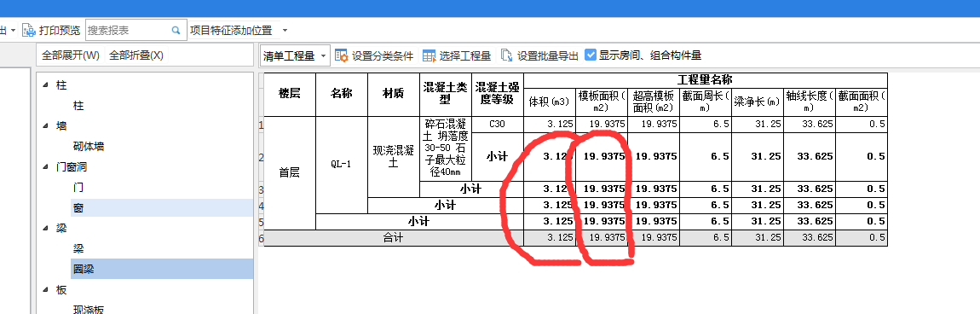Toggle 显示房间、组合构件量 checkbox
This screenshot has width=980, height=314.
pos(590,55)
